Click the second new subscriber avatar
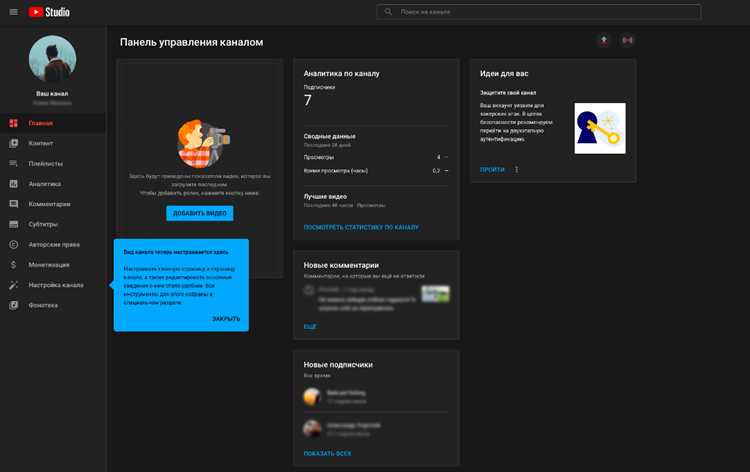This screenshot has width=750, height=472. [x=312, y=429]
